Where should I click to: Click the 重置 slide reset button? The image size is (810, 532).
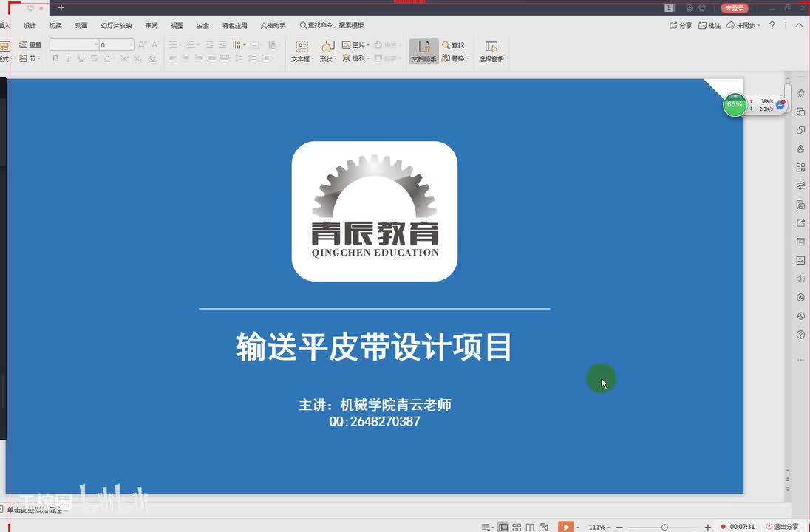pyautogui.click(x=30, y=45)
